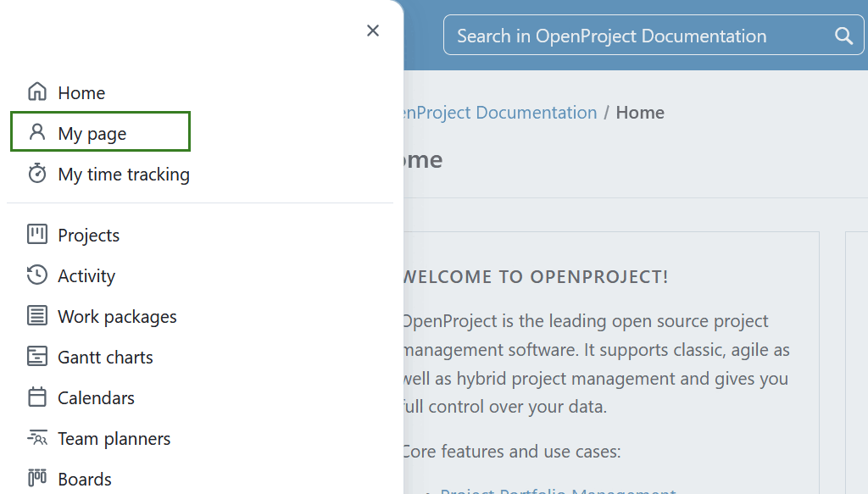This screenshot has width=868, height=494.
Task: Select the Activity clock icon
Action: click(37, 275)
